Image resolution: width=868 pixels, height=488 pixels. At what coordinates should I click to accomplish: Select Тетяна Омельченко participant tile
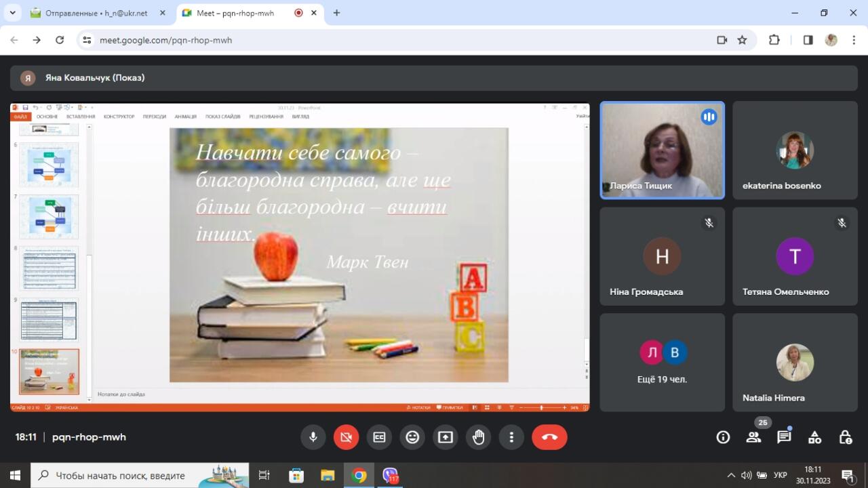[795, 256]
